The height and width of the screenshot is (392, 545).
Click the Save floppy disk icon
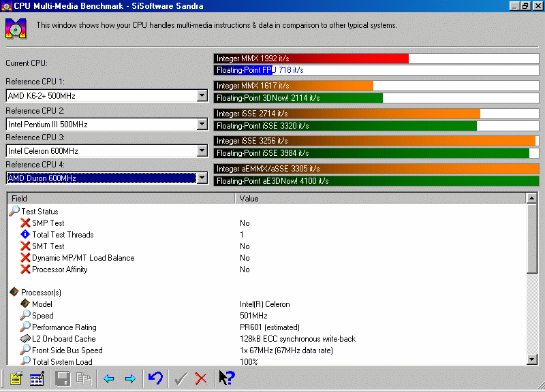point(63,378)
